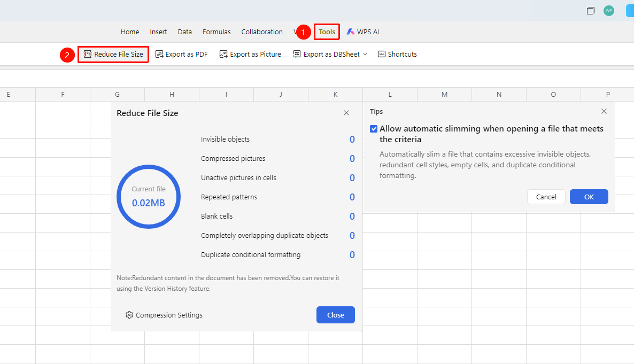Open the user account avatar
Image resolution: width=634 pixels, height=364 pixels.
(608, 11)
